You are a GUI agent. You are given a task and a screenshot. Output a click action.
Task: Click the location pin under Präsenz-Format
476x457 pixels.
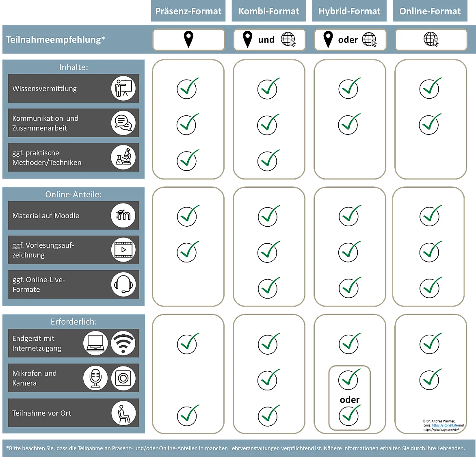click(x=188, y=39)
